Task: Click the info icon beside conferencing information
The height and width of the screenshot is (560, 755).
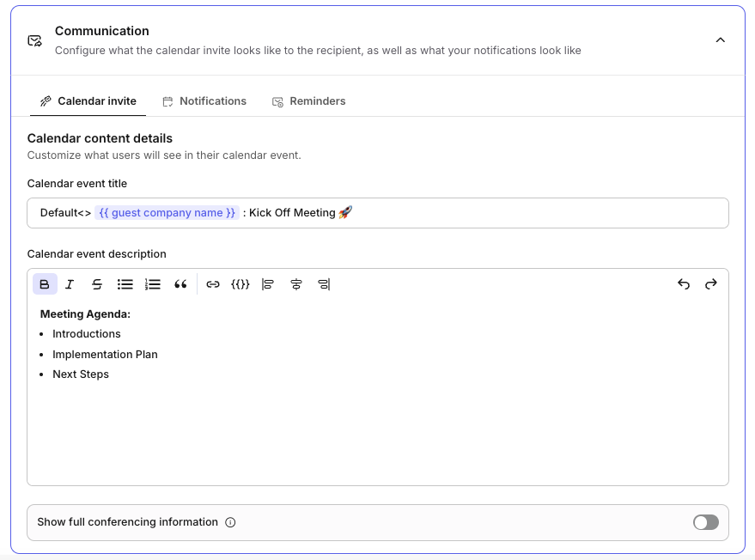Action: [231, 522]
